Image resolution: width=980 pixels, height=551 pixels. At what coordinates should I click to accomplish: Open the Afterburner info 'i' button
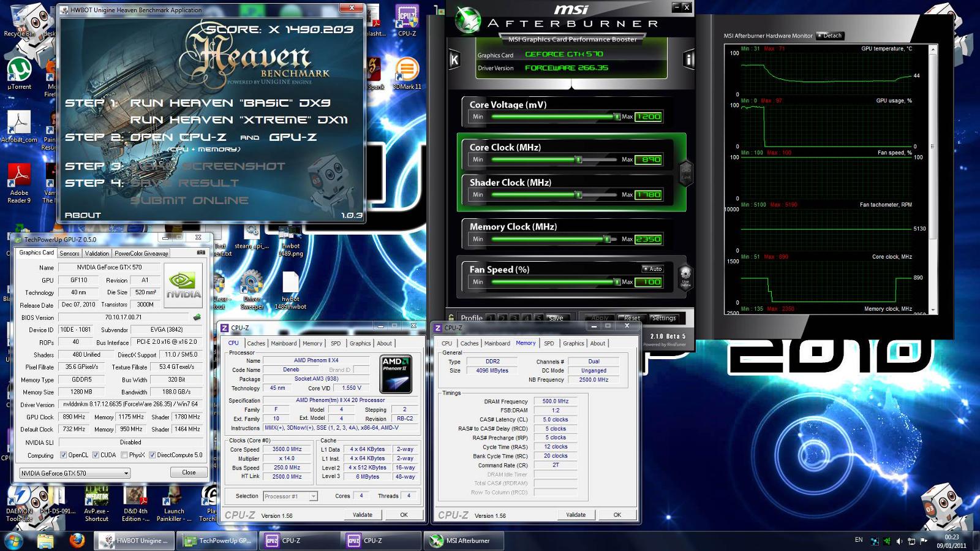[689, 59]
